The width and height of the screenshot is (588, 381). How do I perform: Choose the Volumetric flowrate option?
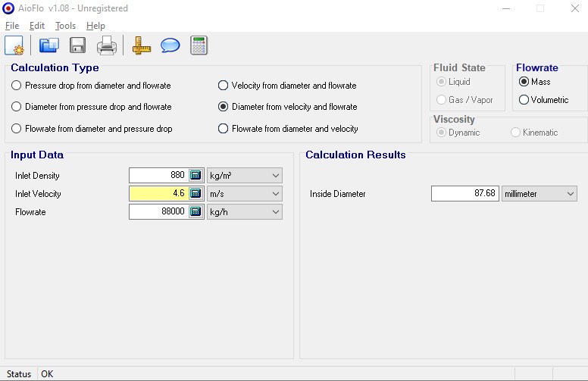[x=524, y=100]
